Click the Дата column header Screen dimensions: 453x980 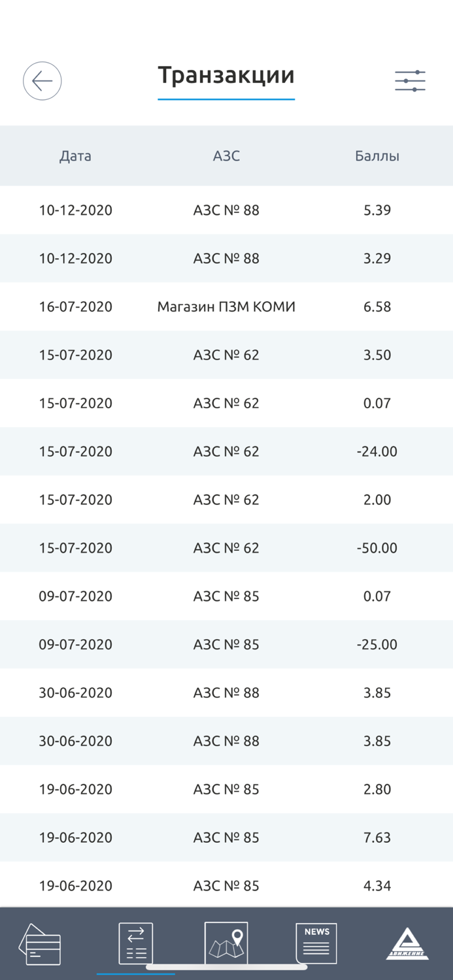point(75,156)
